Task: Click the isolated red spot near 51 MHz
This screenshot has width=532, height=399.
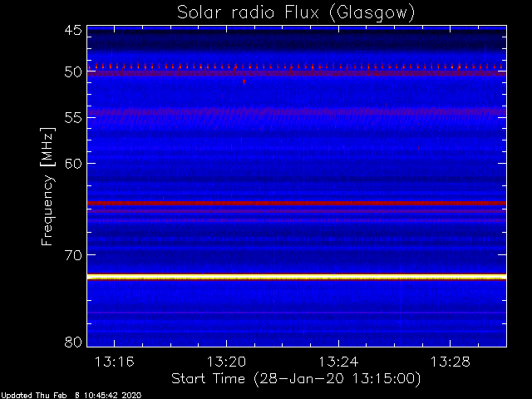Action: 244,81
